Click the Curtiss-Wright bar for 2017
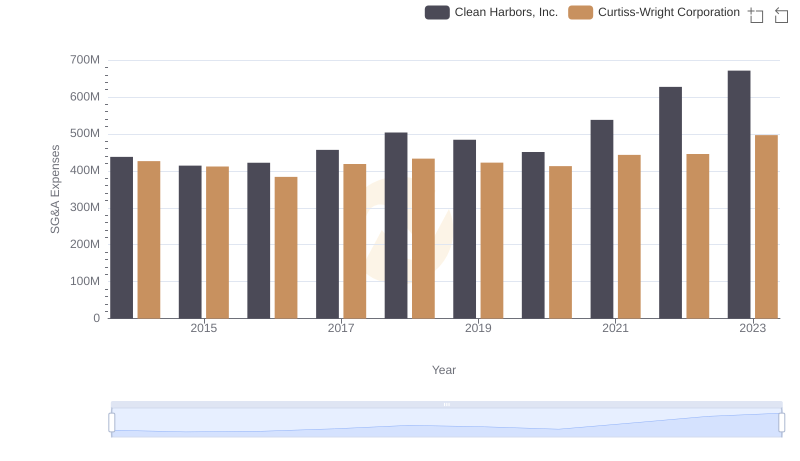Image resolution: width=800 pixels, height=461 pixels. [x=355, y=242]
